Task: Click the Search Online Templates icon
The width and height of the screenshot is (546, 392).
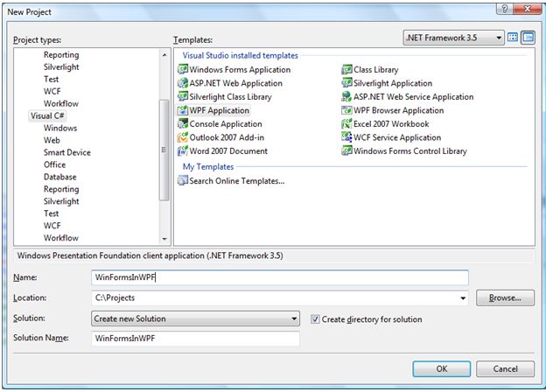Action: coord(183,180)
